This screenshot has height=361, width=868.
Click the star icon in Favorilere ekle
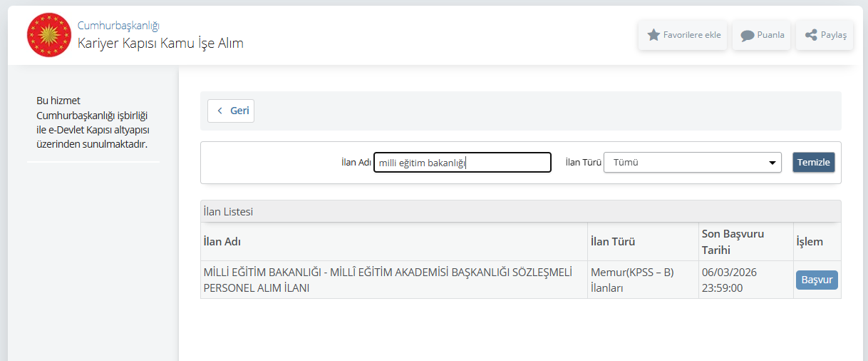653,35
